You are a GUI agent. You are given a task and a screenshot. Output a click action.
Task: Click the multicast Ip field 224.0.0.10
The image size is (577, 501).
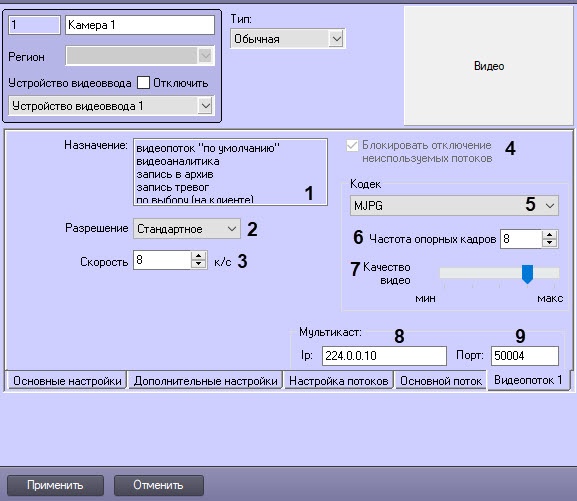(x=384, y=356)
